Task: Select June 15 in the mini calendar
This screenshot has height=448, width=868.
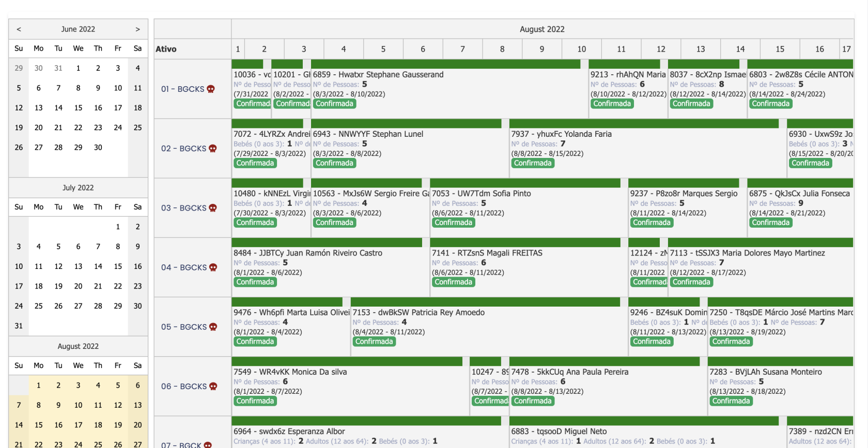Action: point(78,108)
